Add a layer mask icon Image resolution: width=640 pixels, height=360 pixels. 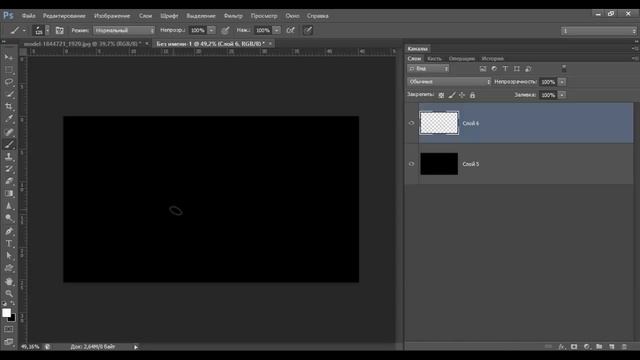point(574,347)
